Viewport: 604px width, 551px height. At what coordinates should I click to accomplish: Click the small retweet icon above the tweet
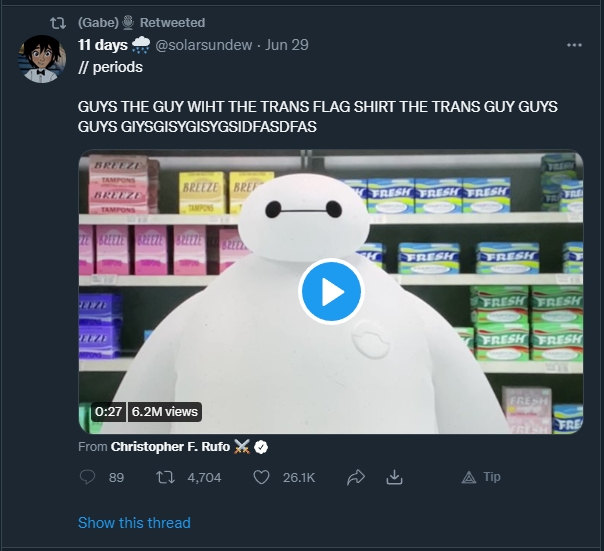coord(58,23)
